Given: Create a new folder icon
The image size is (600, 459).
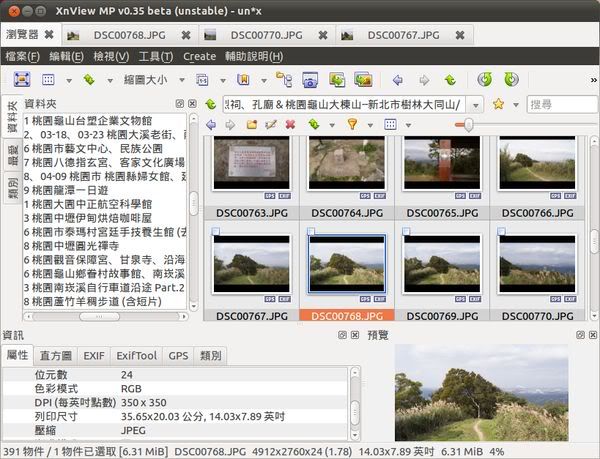Looking at the screenshot, I should [x=251, y=125].
